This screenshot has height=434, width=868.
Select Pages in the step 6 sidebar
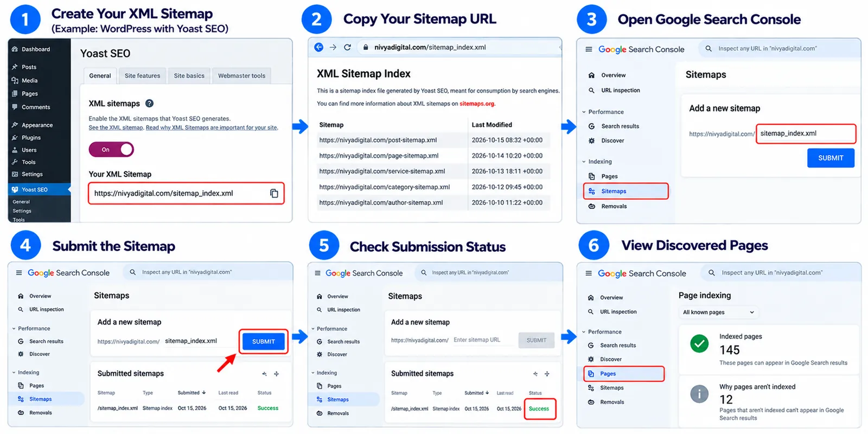pyautogui.click(x=624, y=374)
